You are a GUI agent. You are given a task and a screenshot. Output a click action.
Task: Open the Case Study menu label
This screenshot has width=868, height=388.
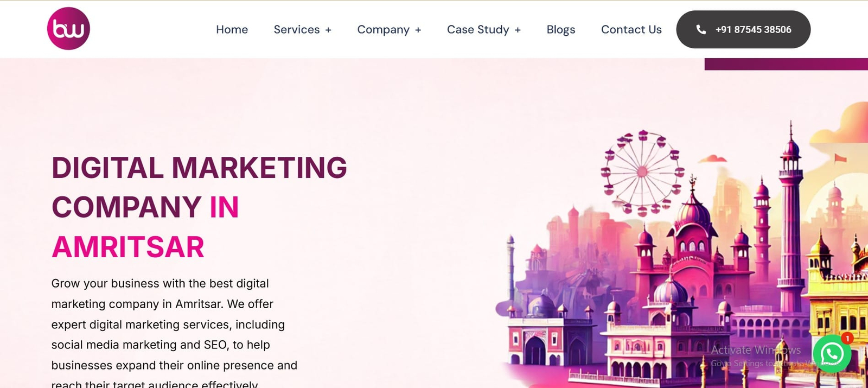click(477, 30)
